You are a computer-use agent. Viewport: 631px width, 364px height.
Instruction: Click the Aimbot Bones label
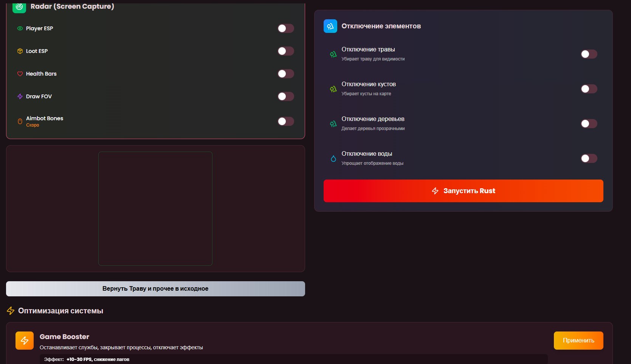(x=45, y=118)
